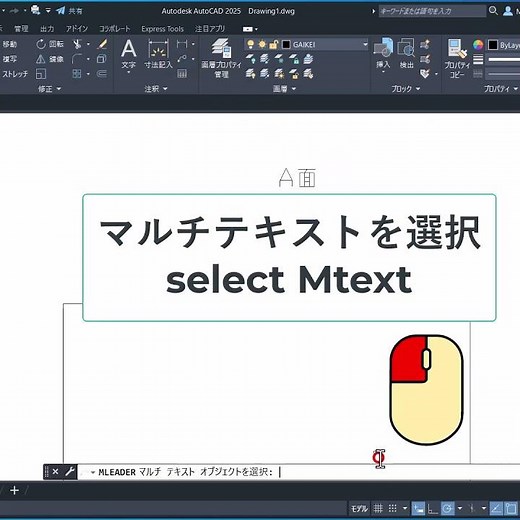This screenshot has height=520, width=520.
Task: Open the 管理 ribbon tab
Action: 21,29
